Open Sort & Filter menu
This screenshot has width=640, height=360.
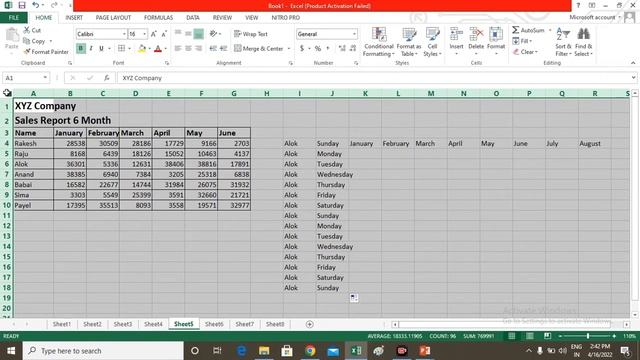pos(563,42)
